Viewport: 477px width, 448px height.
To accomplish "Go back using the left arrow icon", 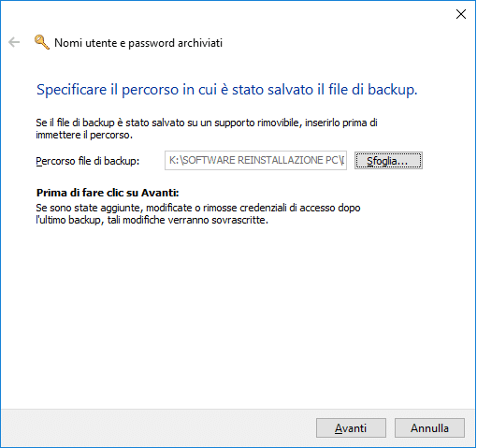I will (14, 42).
